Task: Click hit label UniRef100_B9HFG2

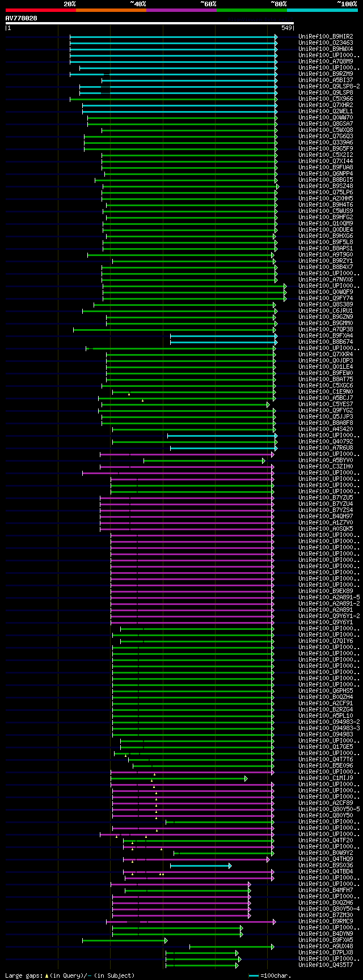Action: [x=326, y=218]
